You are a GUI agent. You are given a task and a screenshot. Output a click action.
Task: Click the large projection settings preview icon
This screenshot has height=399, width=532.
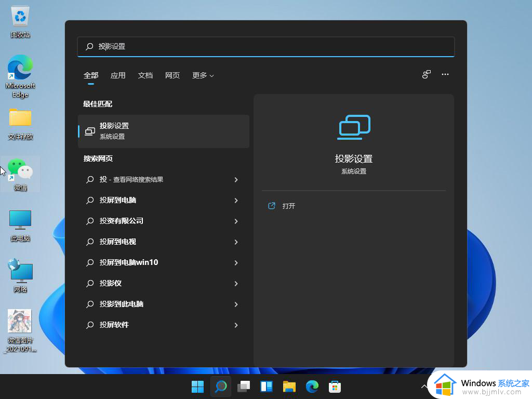point(354,127)
